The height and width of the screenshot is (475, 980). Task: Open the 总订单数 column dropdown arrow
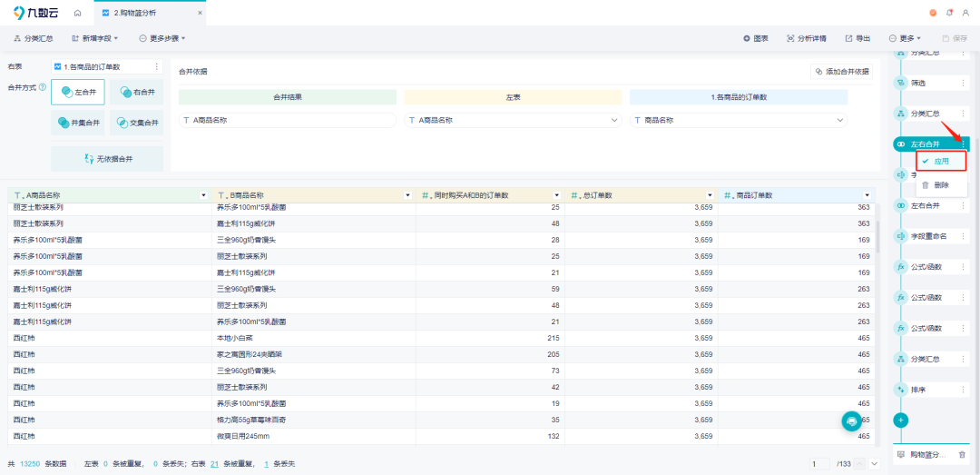pos(710,195)
